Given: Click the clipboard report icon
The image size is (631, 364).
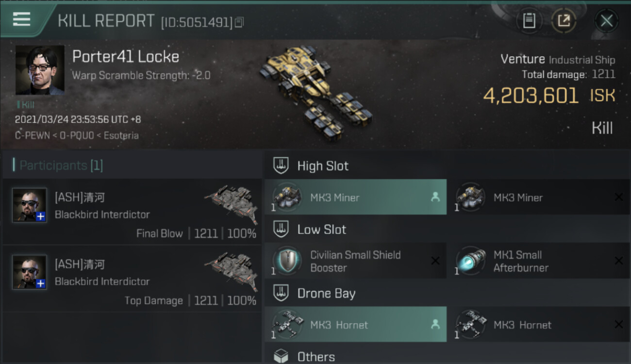Looking at the screenshot, I should click(x=529, y=21).
